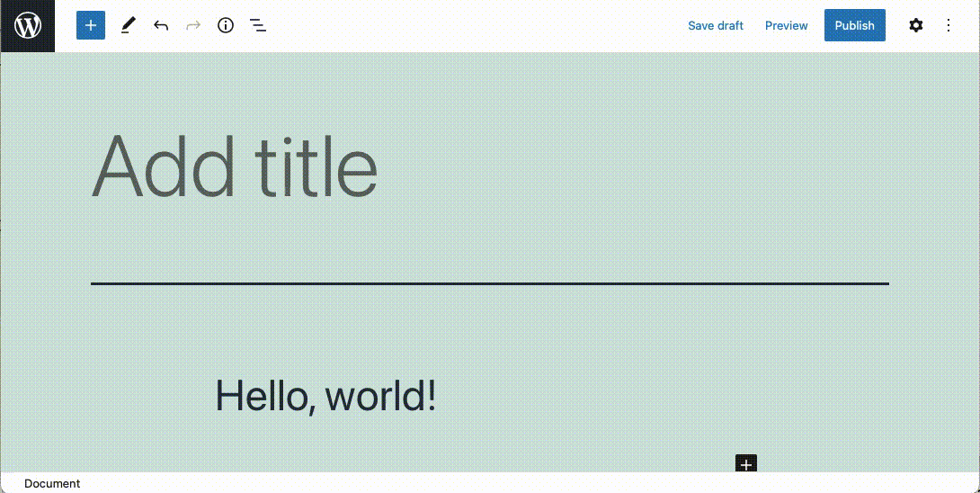Image resolution: width=980 pixels, height=493 pixels.
Task: Click the black add block button
Action: pyautogui.click(x=745, y=464)
